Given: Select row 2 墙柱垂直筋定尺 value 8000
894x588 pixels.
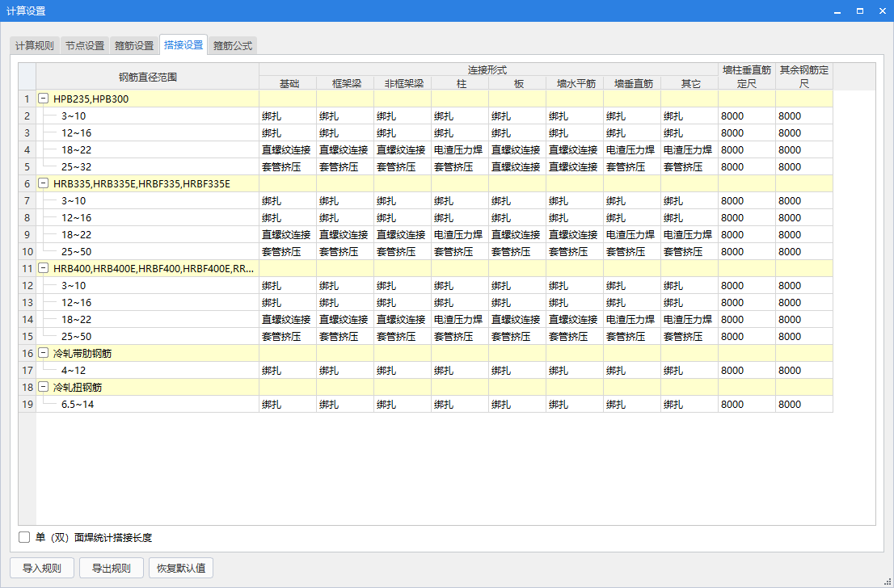Looking at the screenshot, I should coord(747,116).
